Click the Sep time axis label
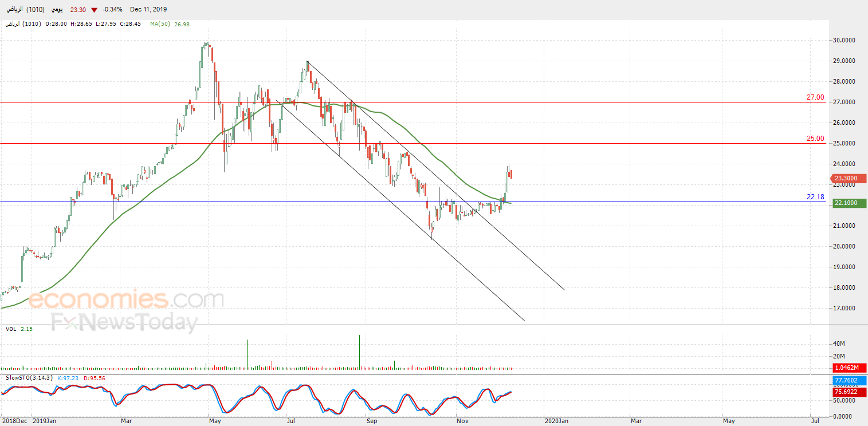The image size is (868, 426). (372, 421)
